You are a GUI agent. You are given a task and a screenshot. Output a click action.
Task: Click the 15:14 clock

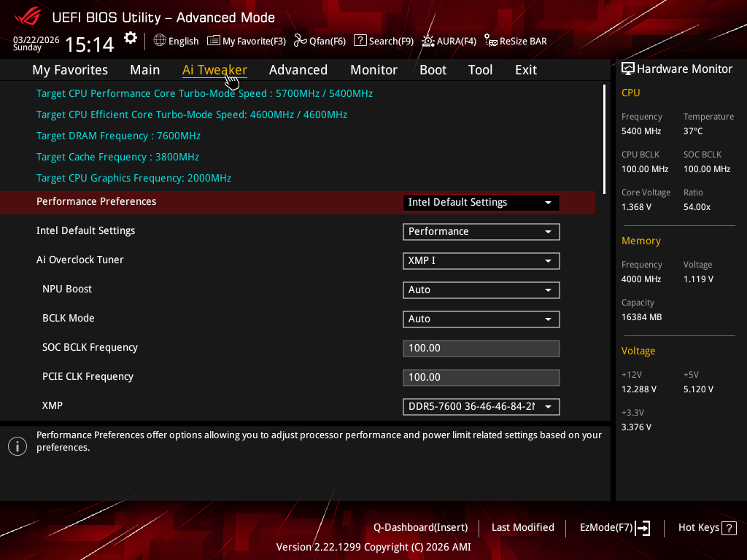click(89, 44)
